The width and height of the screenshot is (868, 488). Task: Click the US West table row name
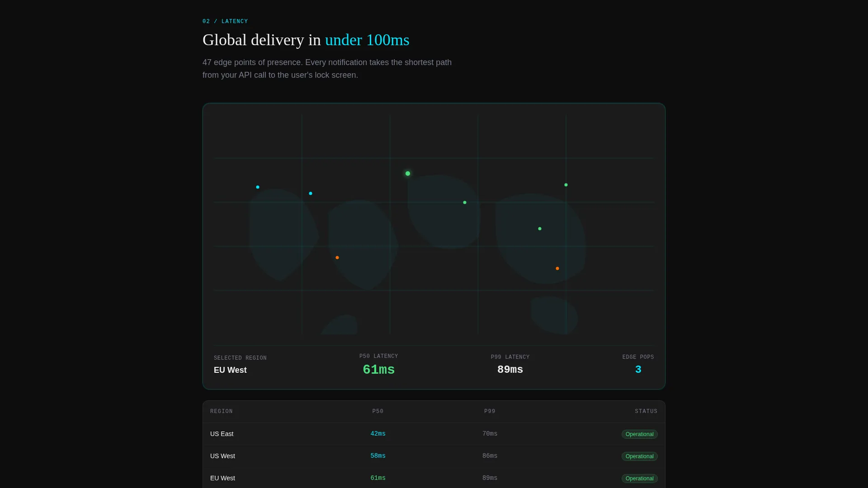222,456
